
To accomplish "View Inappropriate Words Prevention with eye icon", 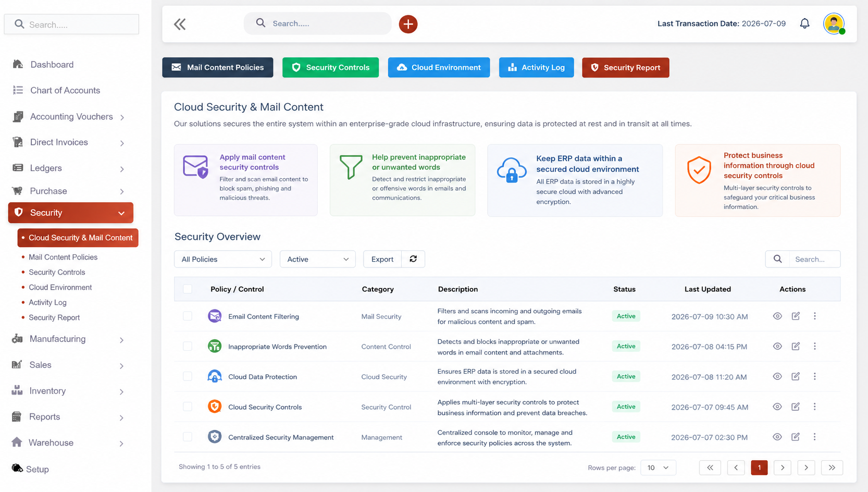I will pyautogui.click(x=777, y=346).
